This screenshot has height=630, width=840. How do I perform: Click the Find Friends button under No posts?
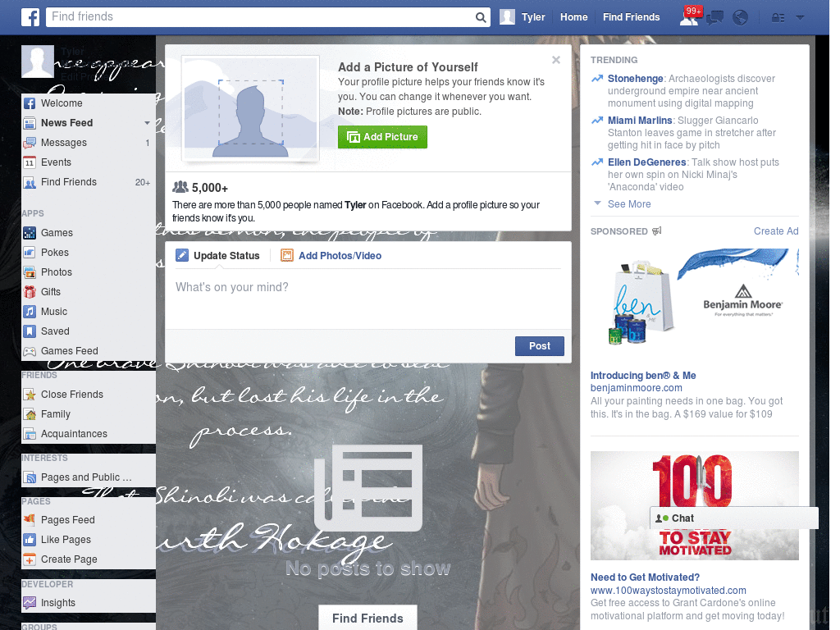[x=367, y=619]
